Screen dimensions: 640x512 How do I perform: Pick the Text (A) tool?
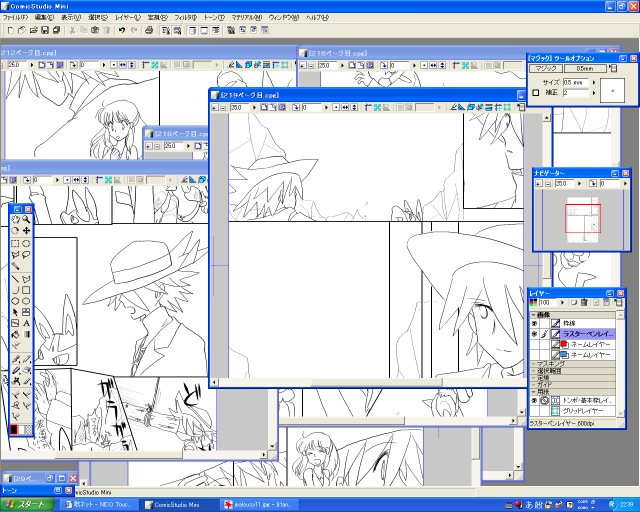click(26, 323)
